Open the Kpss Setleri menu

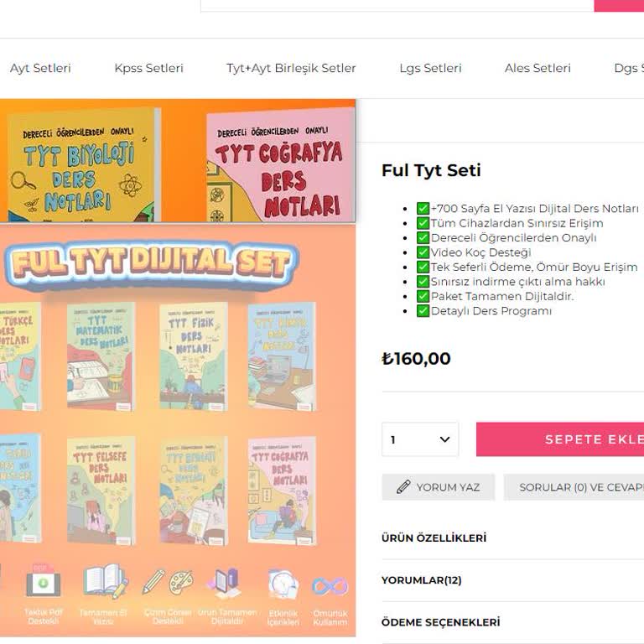coord(148,68)
